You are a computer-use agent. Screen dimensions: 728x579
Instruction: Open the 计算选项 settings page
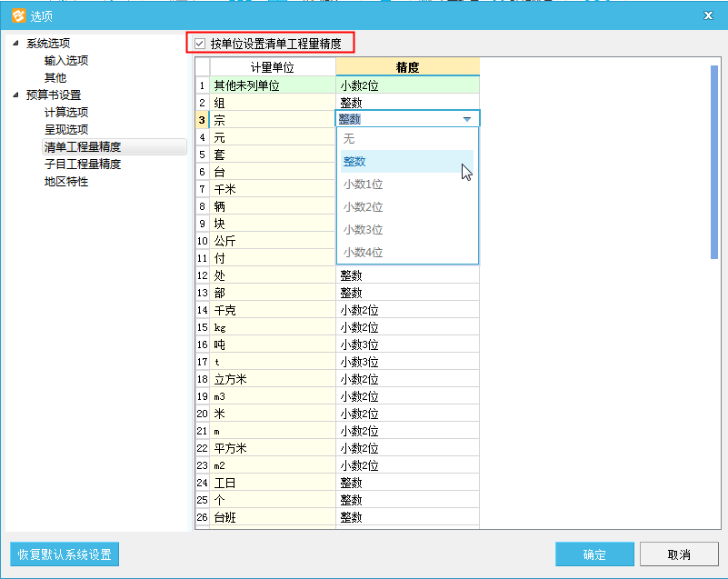pyautogui.click(x=66, y=113)
